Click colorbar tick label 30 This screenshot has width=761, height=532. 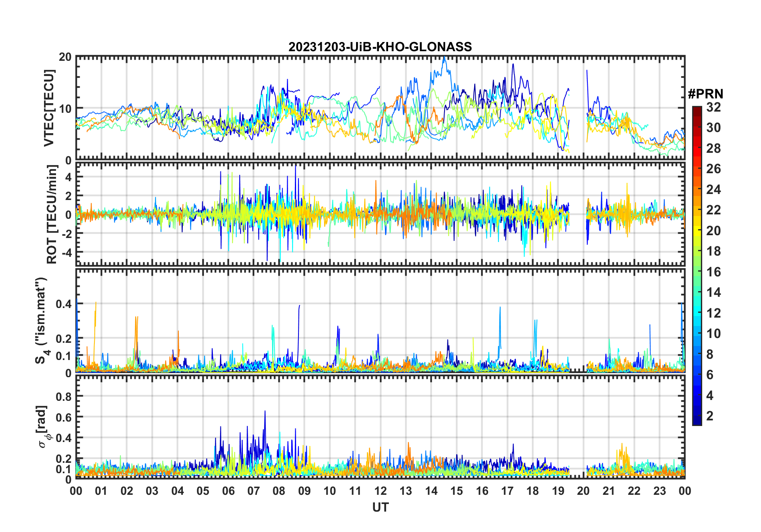click(x=713, y=127)
